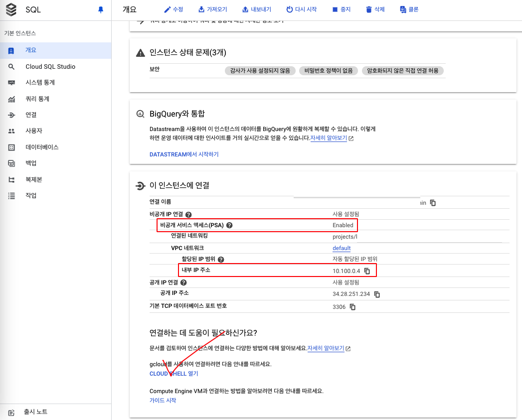Open 데이터베이스 sidebar item
The image size is (522, 420).
(x=56, y=147)
